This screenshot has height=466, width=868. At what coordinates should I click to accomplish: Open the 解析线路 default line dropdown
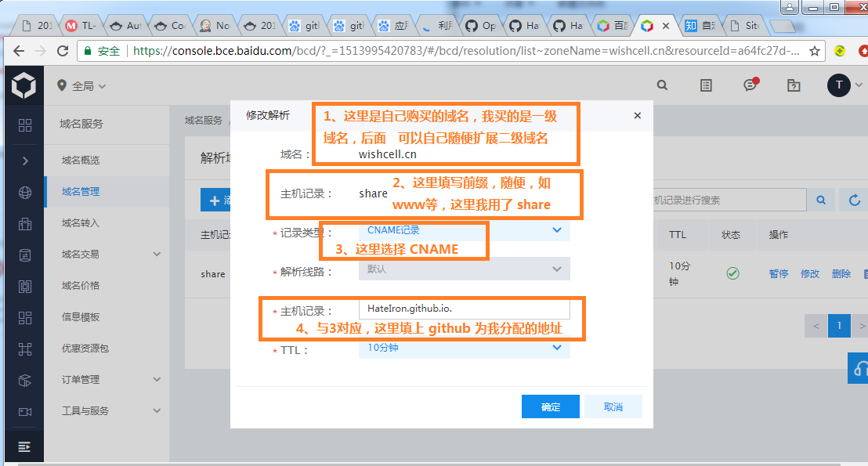click(x=464, y=269)
